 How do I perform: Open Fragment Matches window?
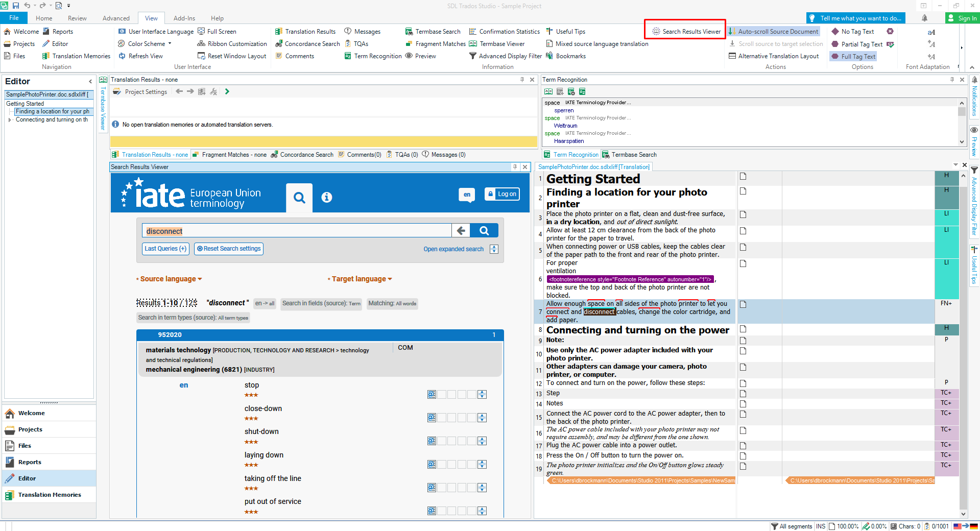435,44
